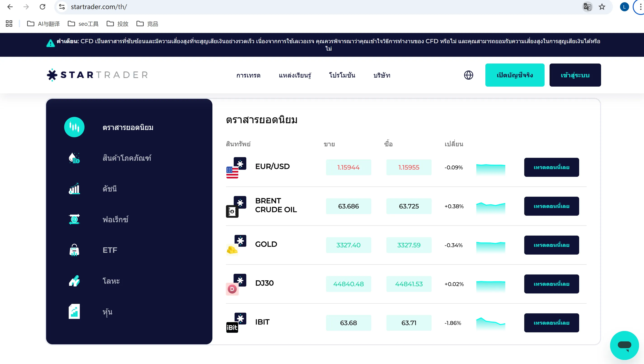644x364 pixels.
Task: Select ฟอเร็กซ์ tab in sidebar
Action: 115,219
